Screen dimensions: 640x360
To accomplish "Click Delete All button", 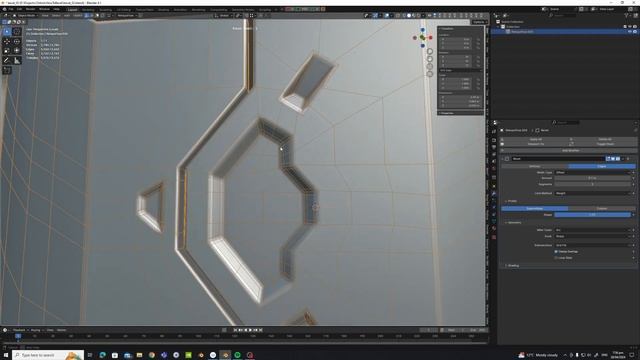I will [x=604, y=139].
